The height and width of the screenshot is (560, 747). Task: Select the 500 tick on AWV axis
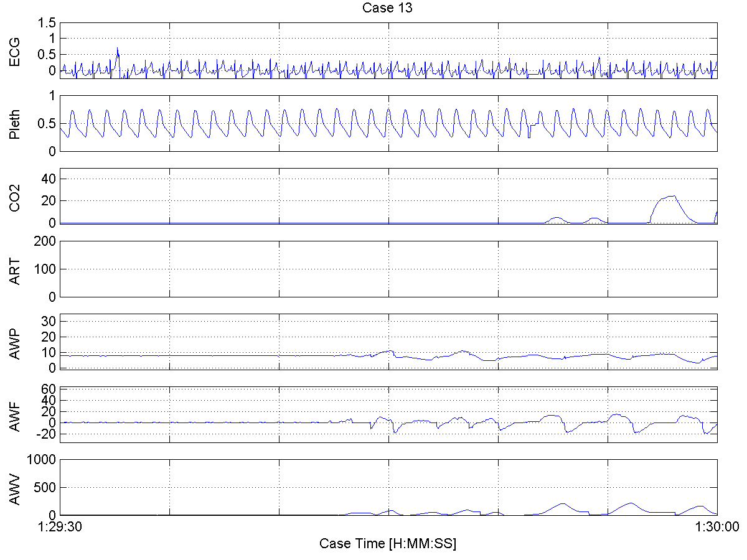pyautogui.click(x=45, y=487)
